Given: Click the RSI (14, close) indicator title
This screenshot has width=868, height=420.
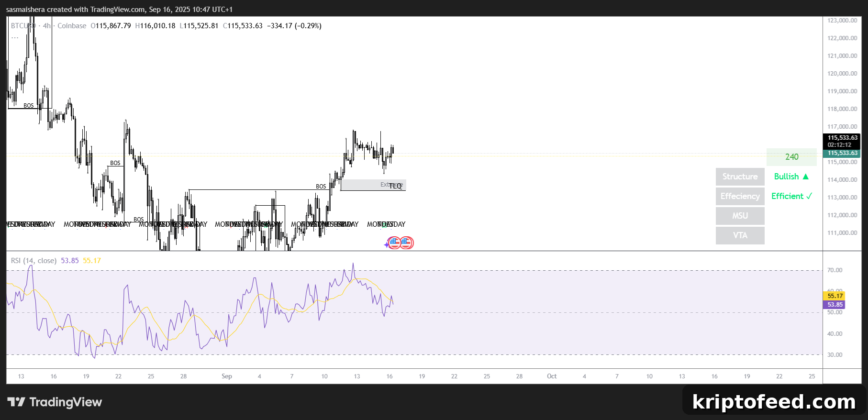Looking at the screenshot, I should [34, 261].
